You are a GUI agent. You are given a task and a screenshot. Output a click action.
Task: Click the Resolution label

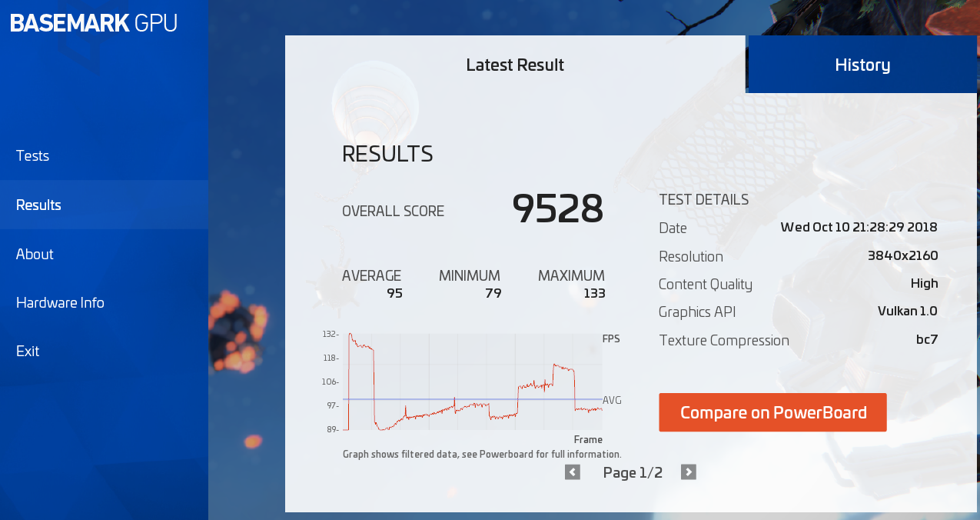pos(691,256)
